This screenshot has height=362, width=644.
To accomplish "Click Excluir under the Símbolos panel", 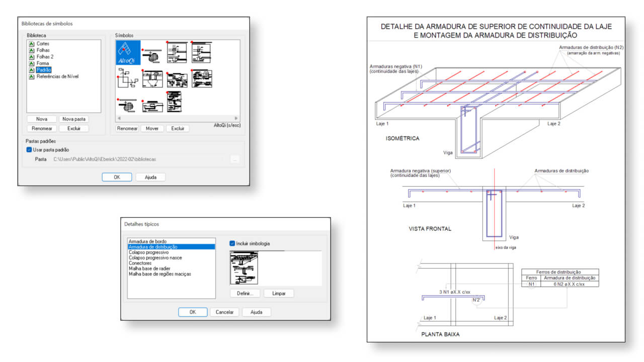I will point(178,129).
